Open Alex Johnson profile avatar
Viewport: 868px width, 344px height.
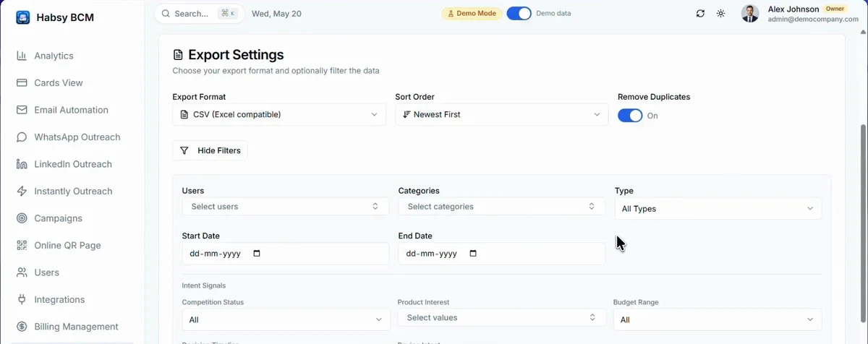750,14
